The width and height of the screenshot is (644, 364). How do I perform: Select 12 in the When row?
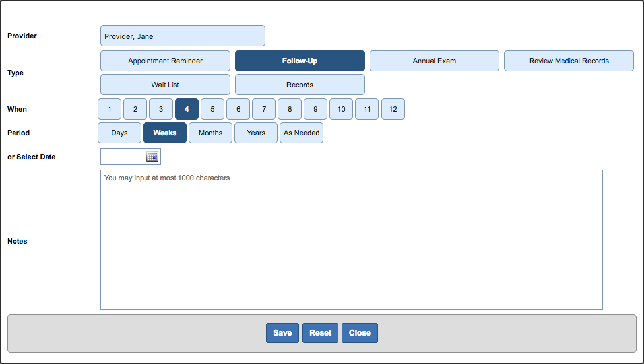(x=393, y=109)
